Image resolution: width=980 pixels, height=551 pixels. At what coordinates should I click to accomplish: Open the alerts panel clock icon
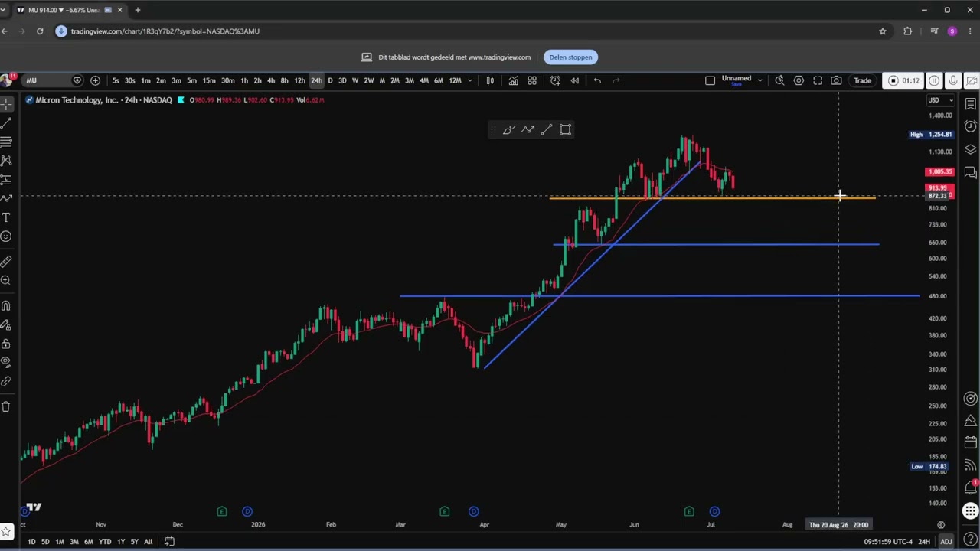tap(971, 126)
